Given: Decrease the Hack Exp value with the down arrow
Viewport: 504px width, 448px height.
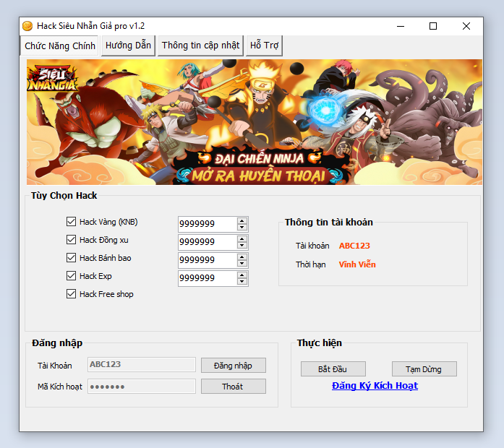Looking at the screenshot, I should coord(242,282).
